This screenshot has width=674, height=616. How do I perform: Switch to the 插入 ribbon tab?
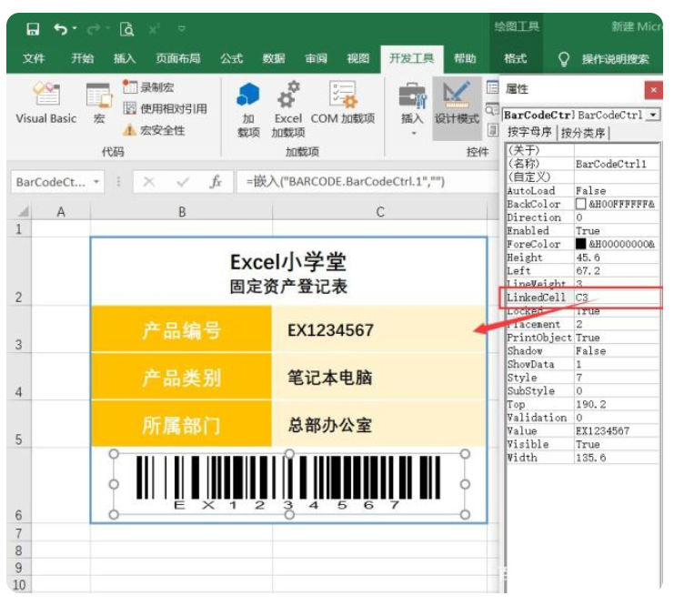[125, 58]
